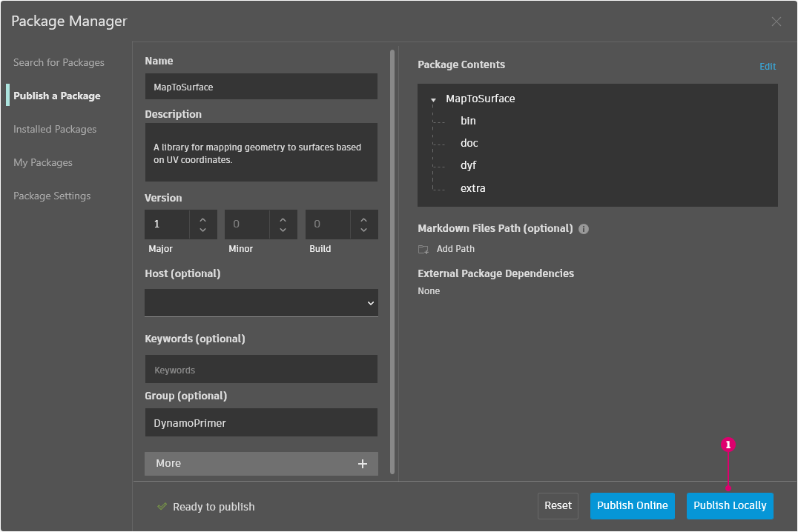Click Edit link for Package Contents
798x532 pixels.
pyautogui.click(x=768, y=67)
